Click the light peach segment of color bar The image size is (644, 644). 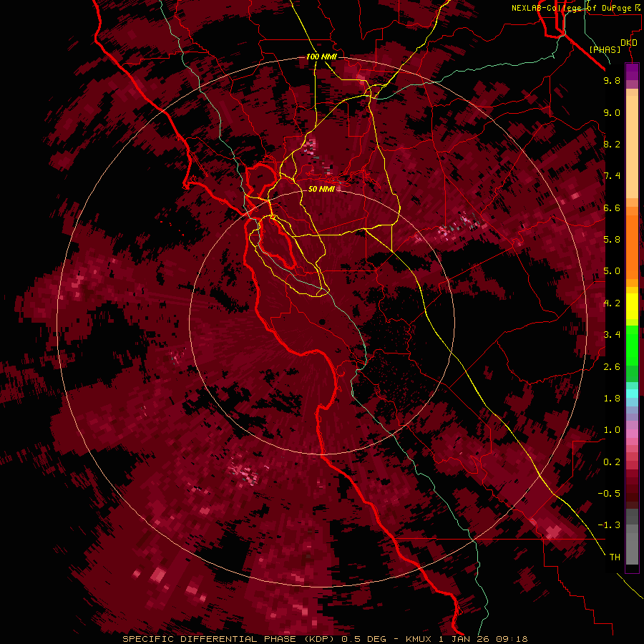[x=632, y=147]
